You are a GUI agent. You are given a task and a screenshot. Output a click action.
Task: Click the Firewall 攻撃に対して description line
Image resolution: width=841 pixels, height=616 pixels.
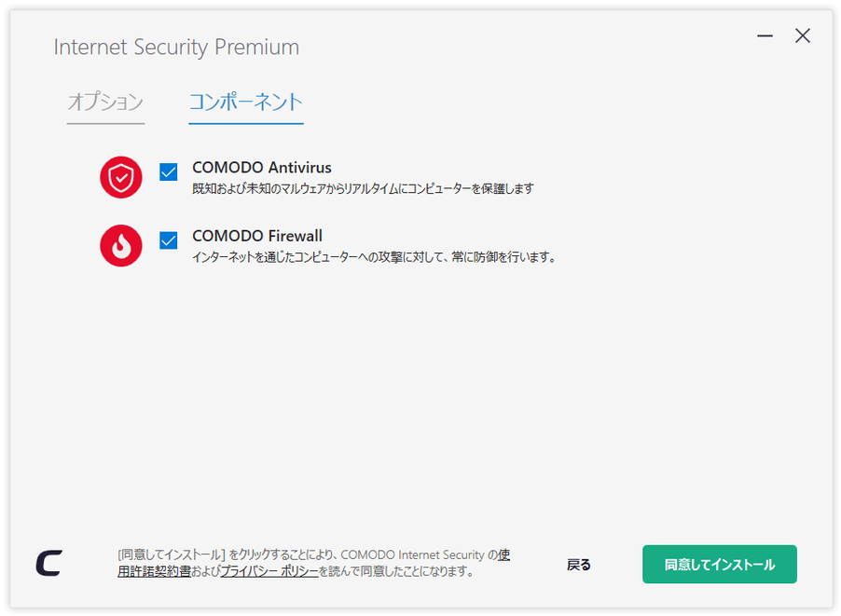(x=375, y=257)
